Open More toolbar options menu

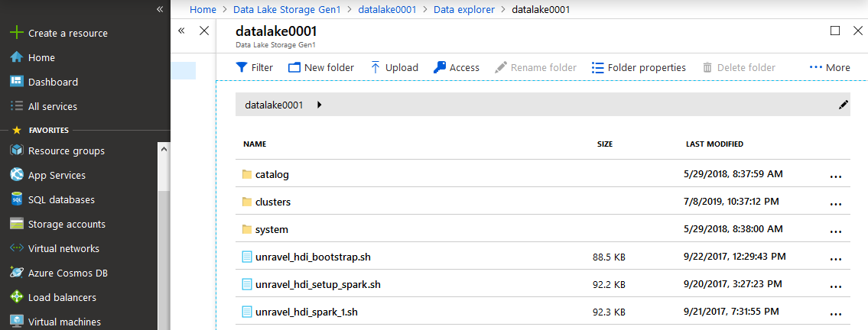(x=830, y=67)
